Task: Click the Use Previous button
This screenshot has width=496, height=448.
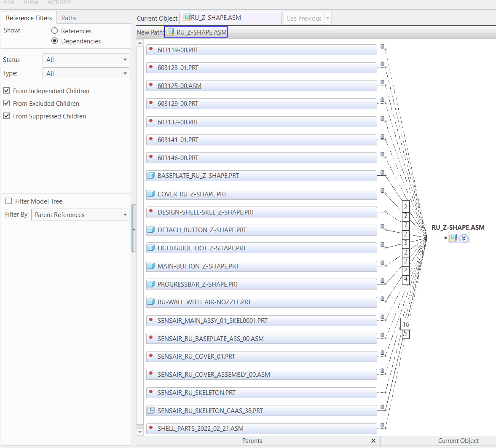Action: click(x=304, y=18)
